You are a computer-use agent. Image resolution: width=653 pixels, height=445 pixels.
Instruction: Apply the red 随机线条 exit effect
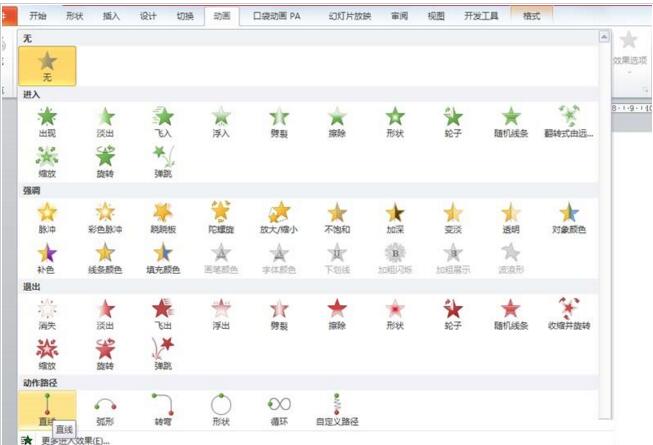(511, 314)
